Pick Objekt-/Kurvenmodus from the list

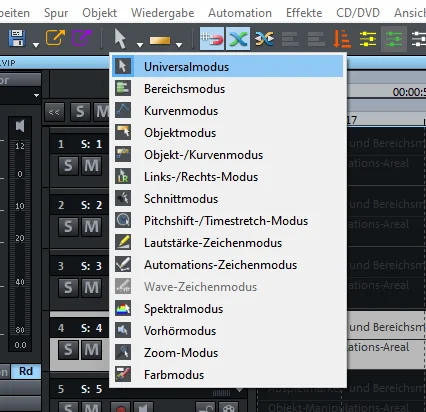click(228, 155)
